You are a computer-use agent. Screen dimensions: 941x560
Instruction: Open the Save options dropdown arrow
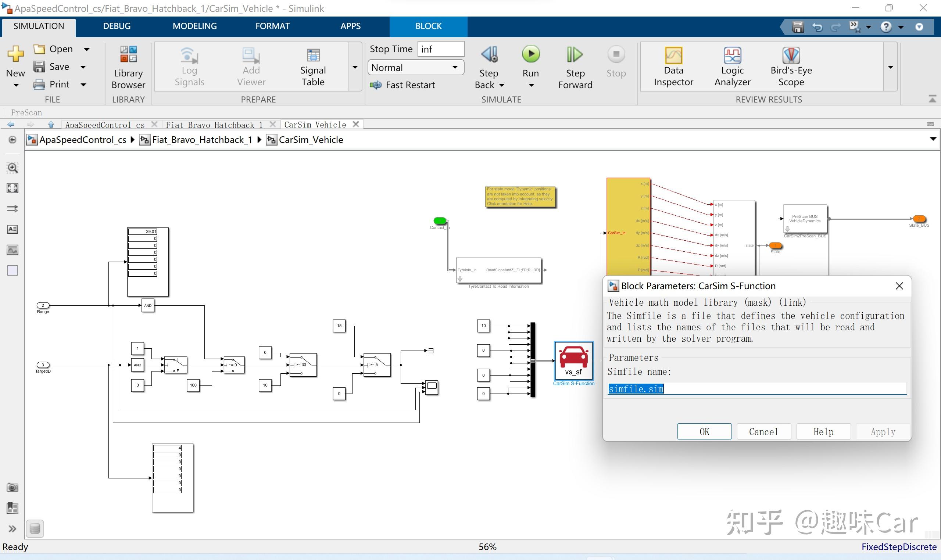[83, 67]
